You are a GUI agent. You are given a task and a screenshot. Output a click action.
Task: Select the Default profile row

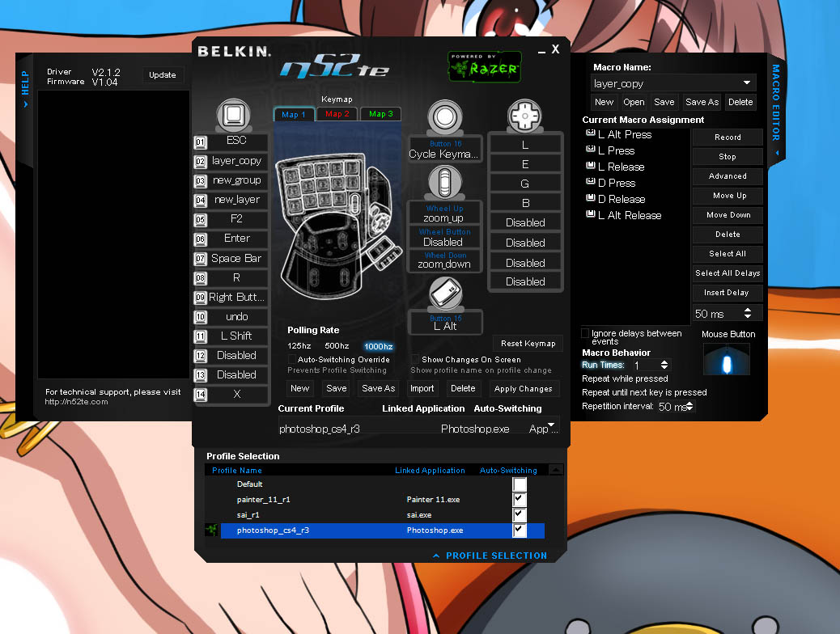pos(383,484)
